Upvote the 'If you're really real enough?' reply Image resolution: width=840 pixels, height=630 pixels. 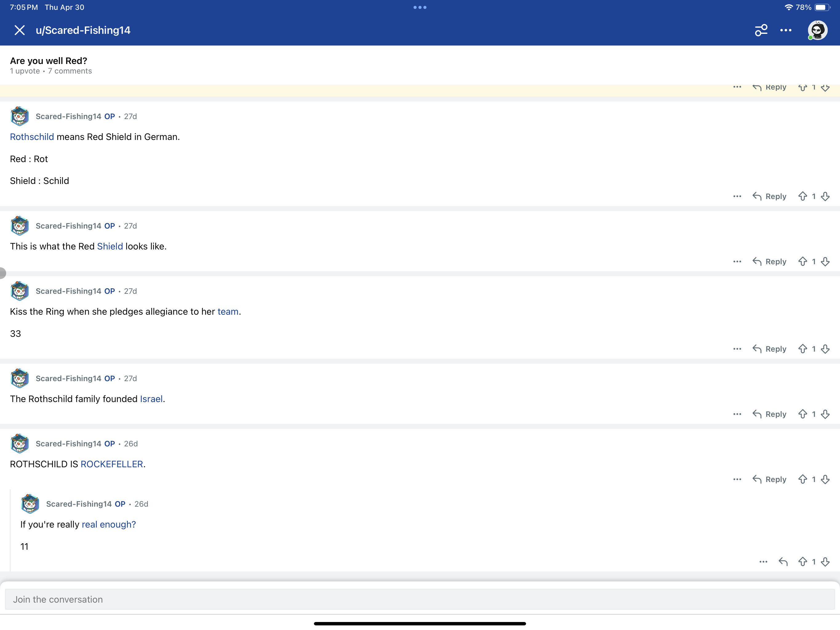pos(802,562)
